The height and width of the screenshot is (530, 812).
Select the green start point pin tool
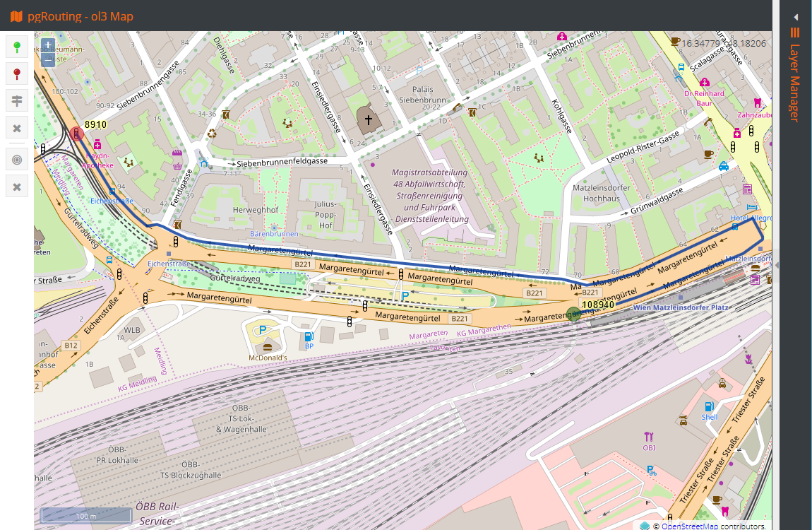pyautogui.click(x=16, y=47)
